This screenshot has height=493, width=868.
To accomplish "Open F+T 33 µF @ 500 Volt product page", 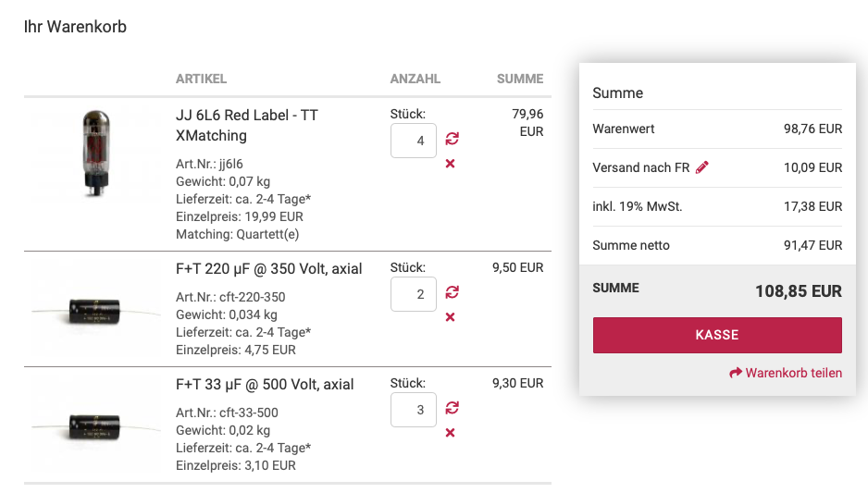I will [x=265, y=384].
